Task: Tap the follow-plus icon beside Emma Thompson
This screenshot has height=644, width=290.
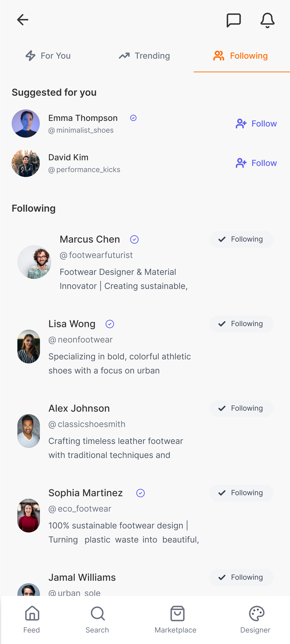Action: click(x=241, y=123)
